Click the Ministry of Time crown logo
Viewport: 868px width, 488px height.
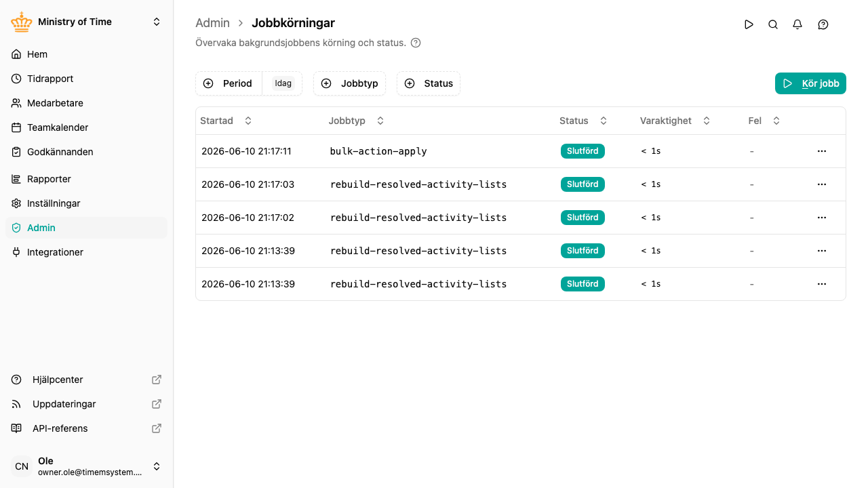coord(22,22)
